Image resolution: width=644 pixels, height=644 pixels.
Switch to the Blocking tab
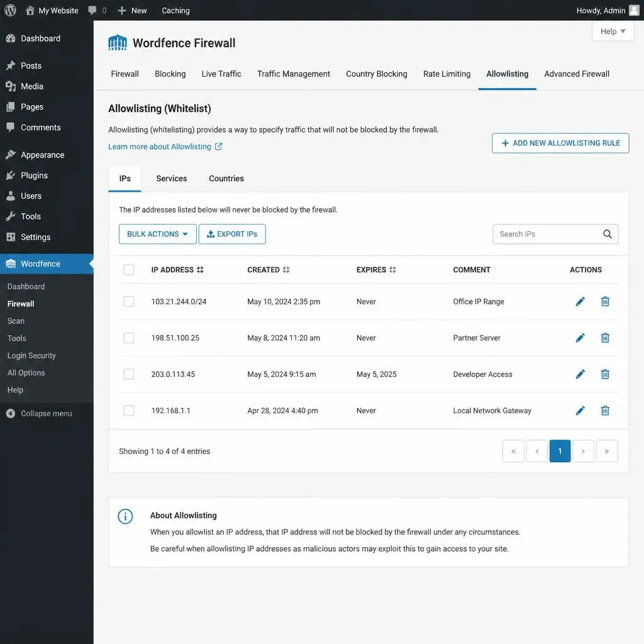click(170, 74)
